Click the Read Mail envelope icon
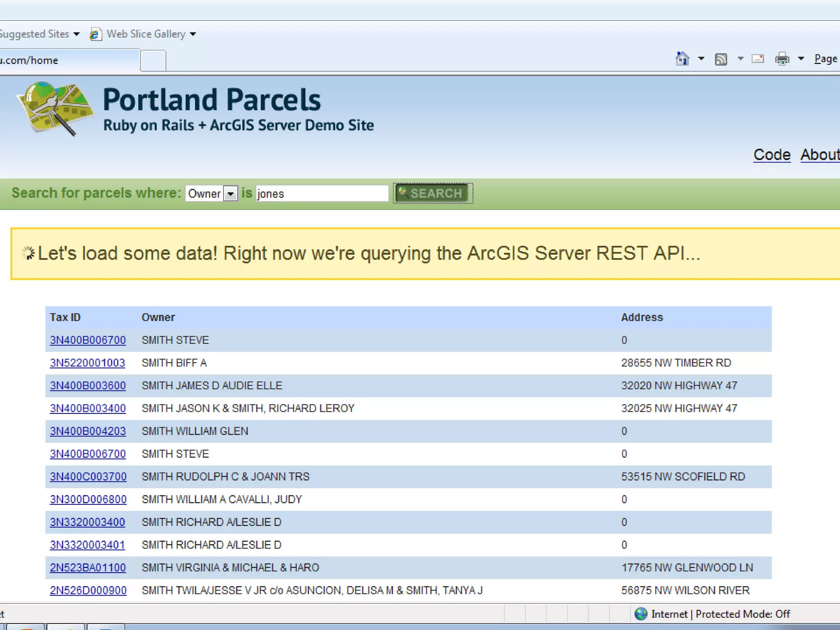 [758, 59]
